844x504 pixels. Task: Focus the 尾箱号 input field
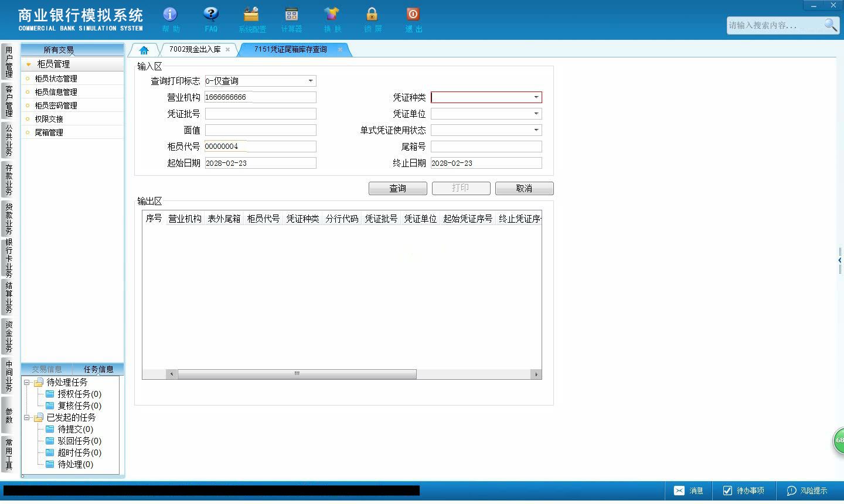tap(486, 147)
